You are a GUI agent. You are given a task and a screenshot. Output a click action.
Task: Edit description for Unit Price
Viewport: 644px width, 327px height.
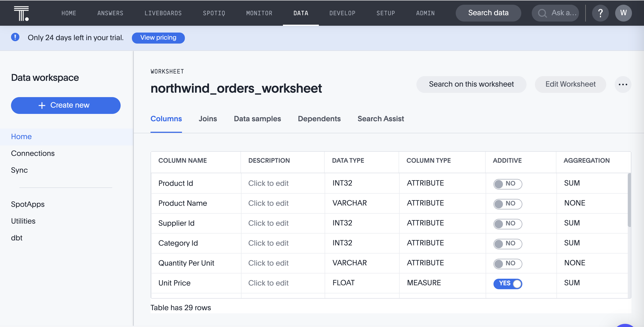[x=268, y=283]
